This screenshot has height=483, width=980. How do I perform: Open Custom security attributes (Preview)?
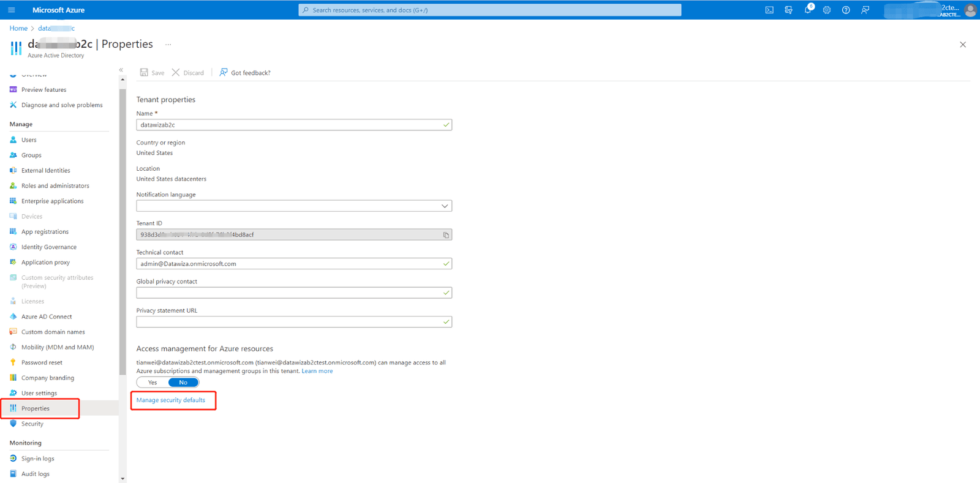tap(57, 282)
